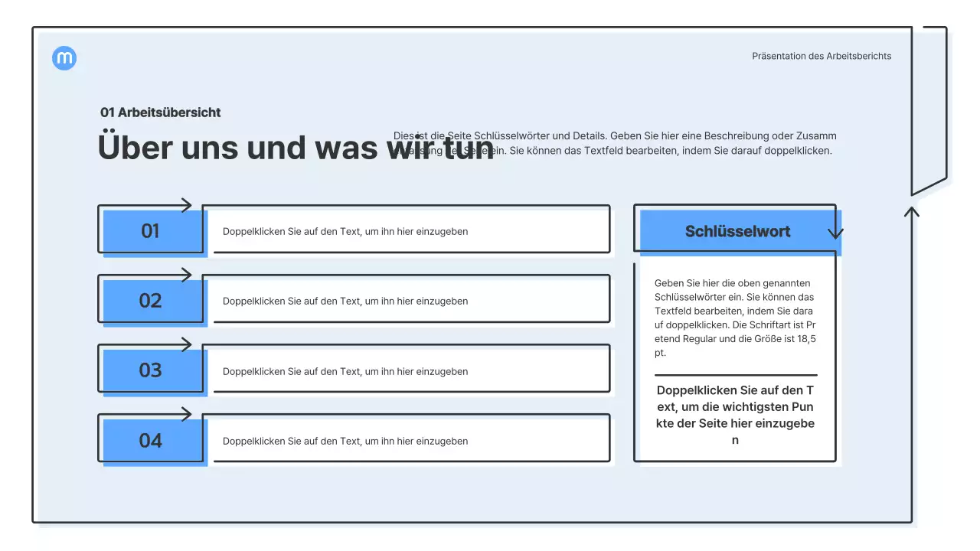This screenshot has height=551, width=980.
Task: Select the blue "02" number box
Action: pos(151,300)
